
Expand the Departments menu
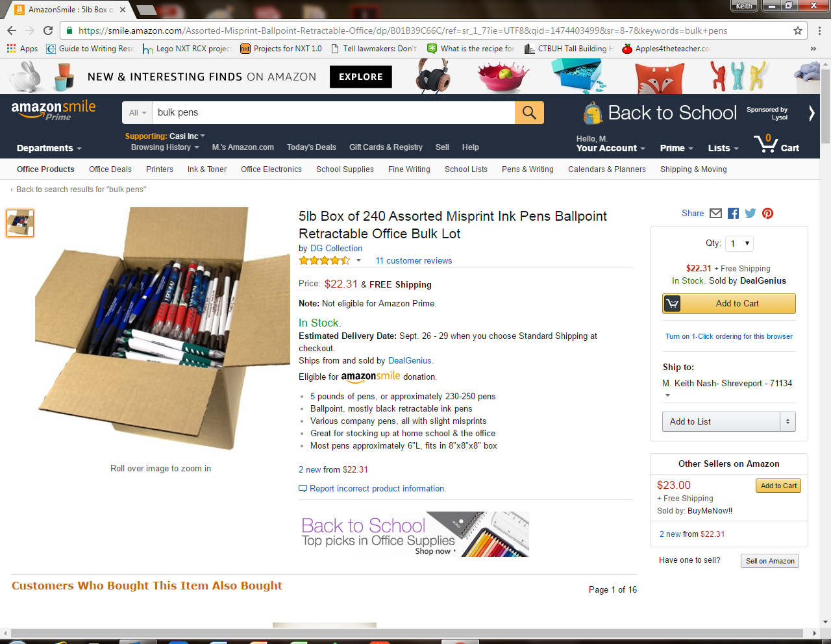tap(49, 148)
